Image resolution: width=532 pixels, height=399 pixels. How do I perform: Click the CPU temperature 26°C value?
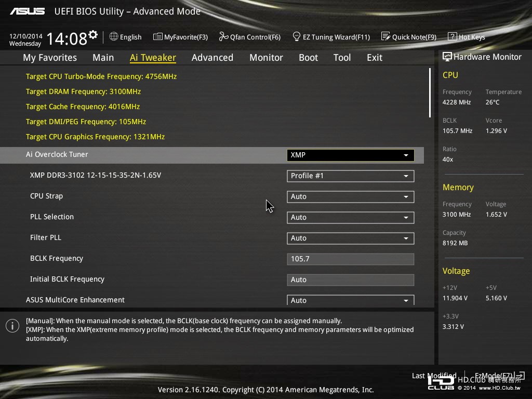click(493, 102)
